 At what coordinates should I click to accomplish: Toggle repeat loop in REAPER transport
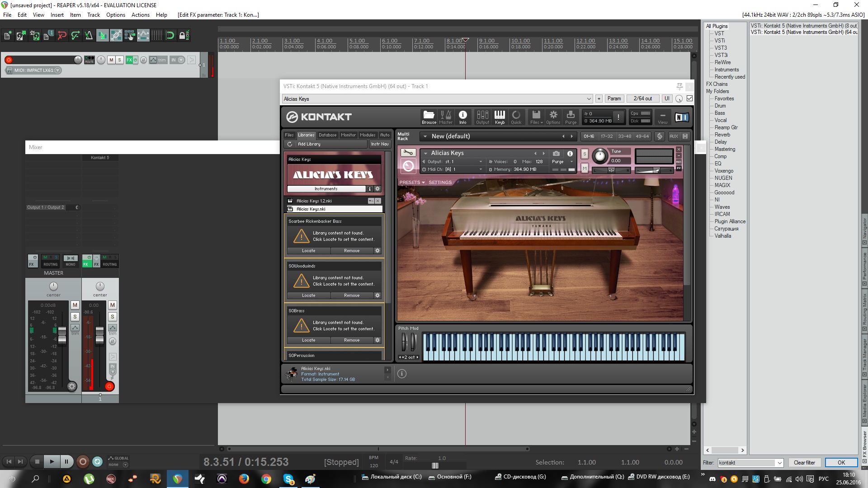coord(97,461)
